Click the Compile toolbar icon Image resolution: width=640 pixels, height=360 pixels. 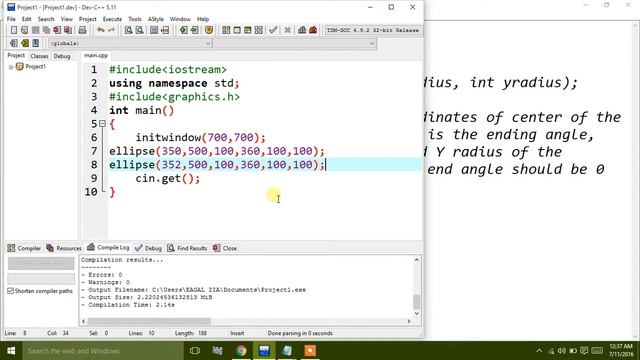[x=226, y=30]
